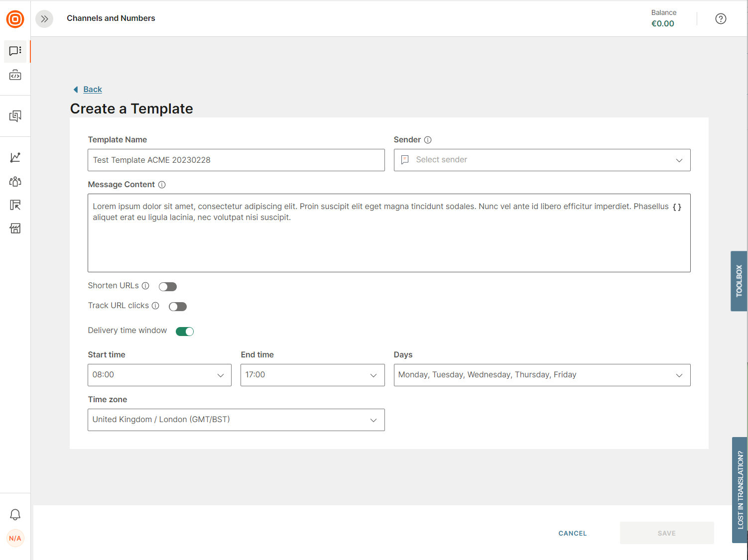This screenshot has height=560, width=748.
Task: Enable the Track URL clicks toggle
Action: point(178,307)
